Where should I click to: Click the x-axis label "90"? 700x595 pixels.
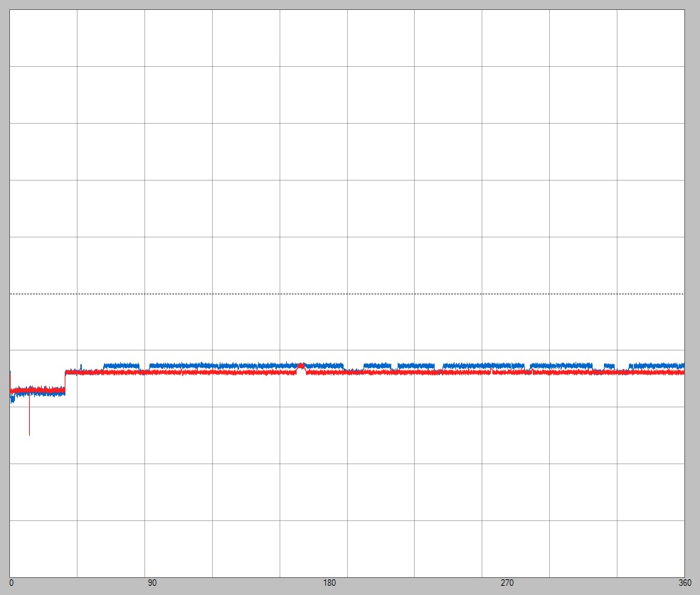point(152,583)
